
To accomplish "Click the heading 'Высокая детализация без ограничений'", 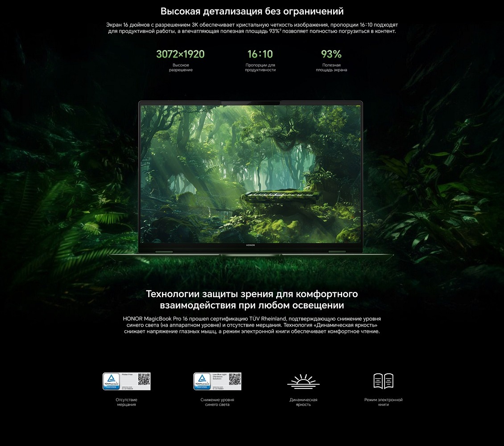I will (x=252, y=11).
